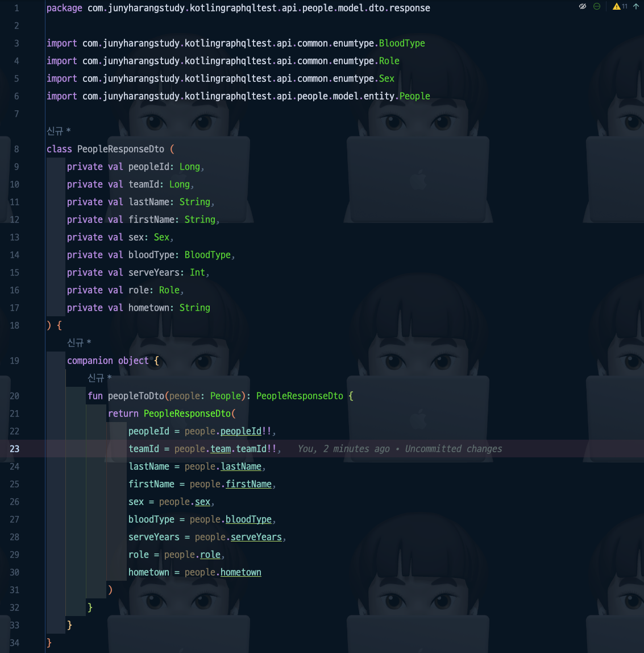
Task: Select underlined firstName property on line 25
Action: click(248, 484)
